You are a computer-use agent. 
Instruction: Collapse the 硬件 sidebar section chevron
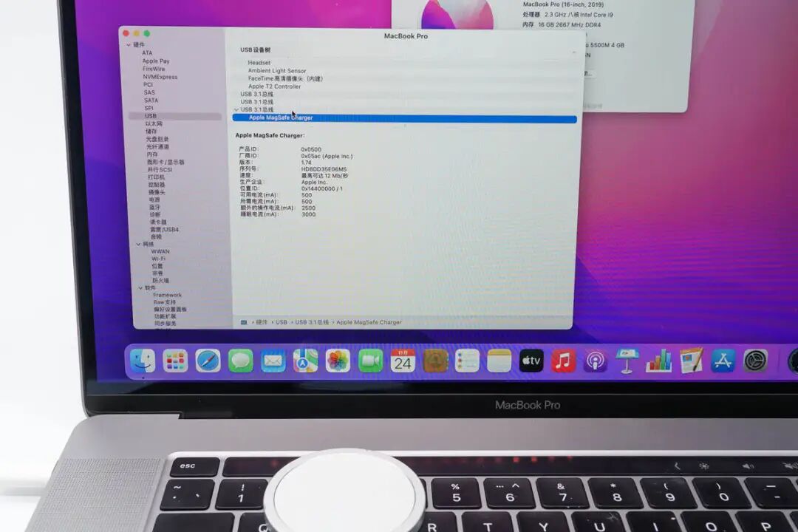tap(129, 45)
